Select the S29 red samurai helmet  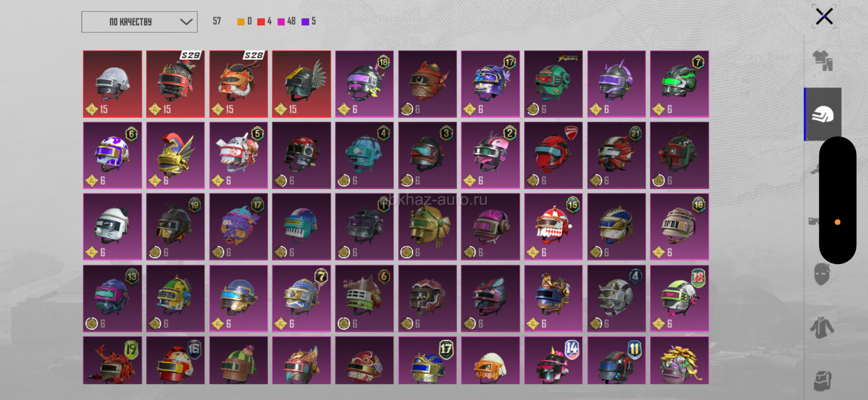[175, 84]
